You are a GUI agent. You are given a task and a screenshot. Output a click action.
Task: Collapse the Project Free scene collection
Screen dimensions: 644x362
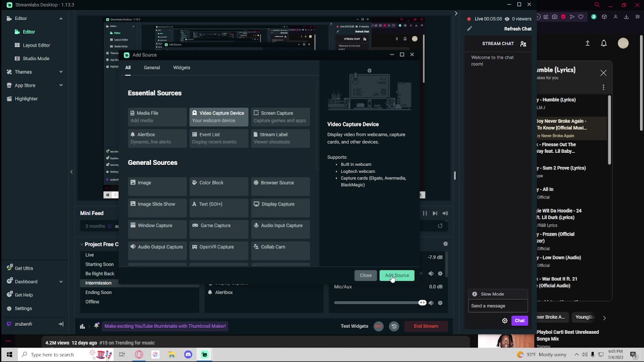(x=82, y=244)
